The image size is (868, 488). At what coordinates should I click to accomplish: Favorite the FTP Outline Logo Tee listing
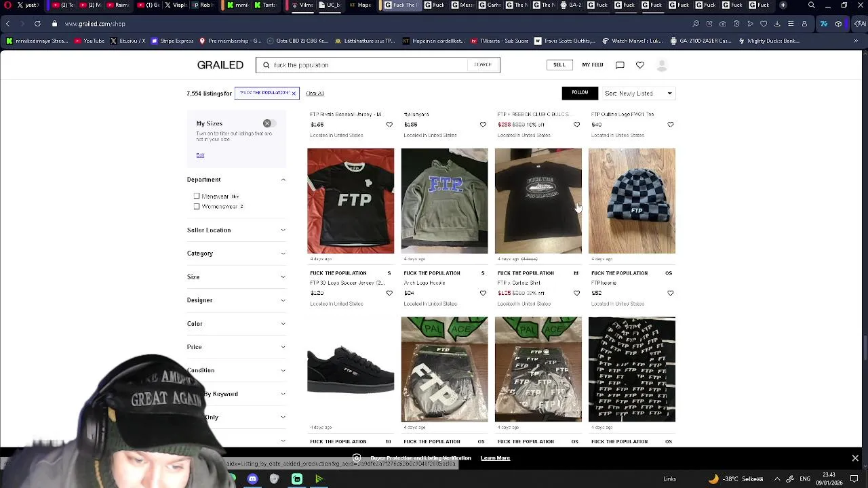[x=670, y=125]
